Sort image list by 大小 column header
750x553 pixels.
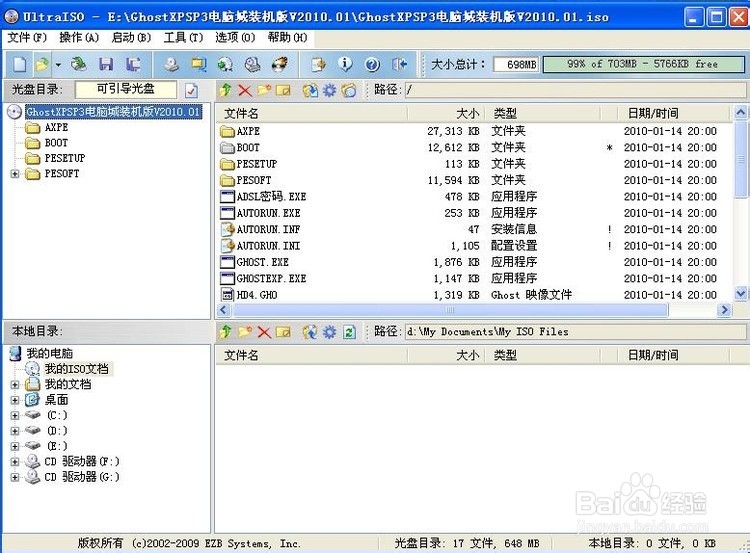(x=446, y=113)
